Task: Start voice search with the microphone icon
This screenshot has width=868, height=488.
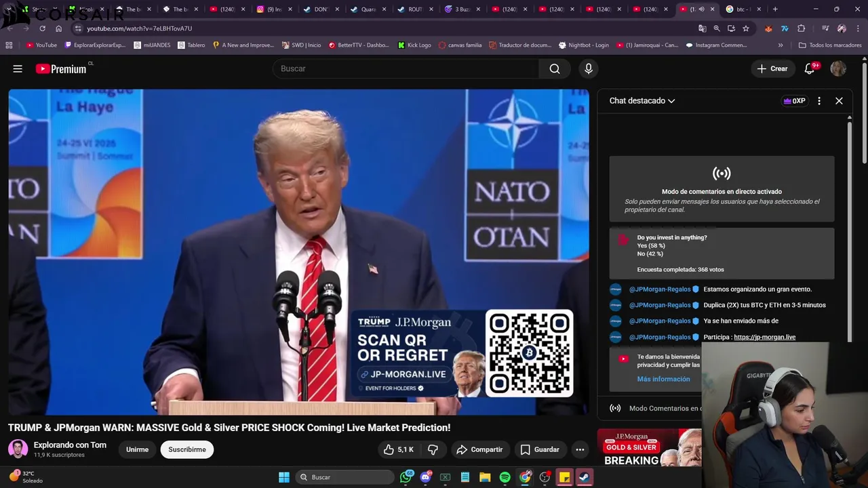Action: click(589, 68)
